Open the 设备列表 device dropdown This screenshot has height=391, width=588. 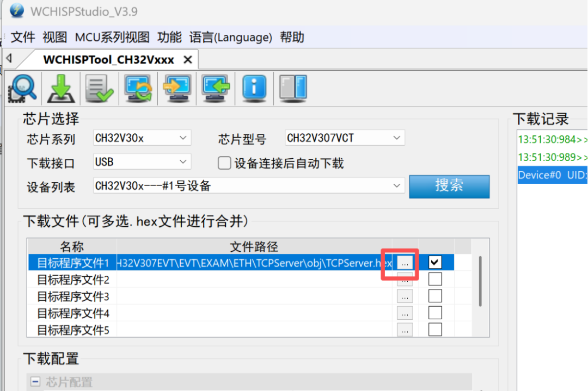pyautogui.click(x=249, y=185)
